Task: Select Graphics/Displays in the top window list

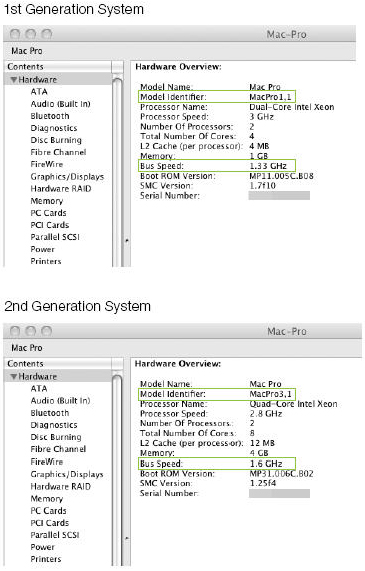Action: click(67, 177)
